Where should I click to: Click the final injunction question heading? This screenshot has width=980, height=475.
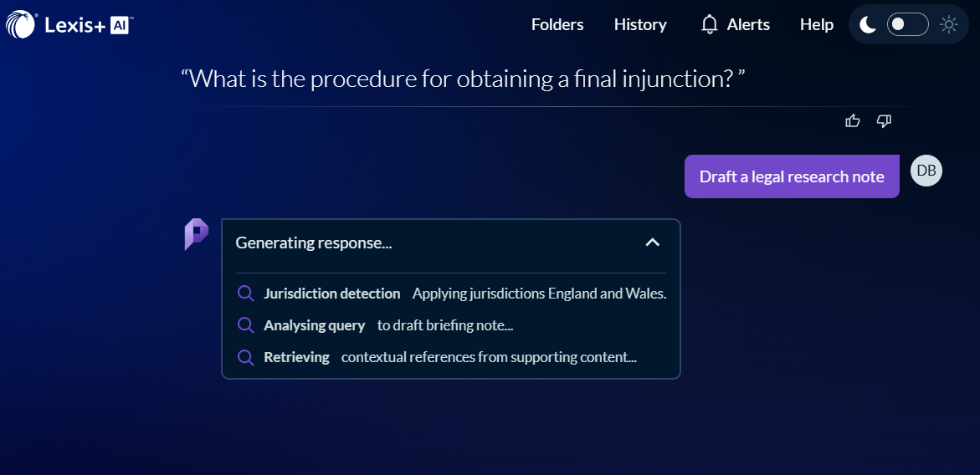click(x=463, y=79)
